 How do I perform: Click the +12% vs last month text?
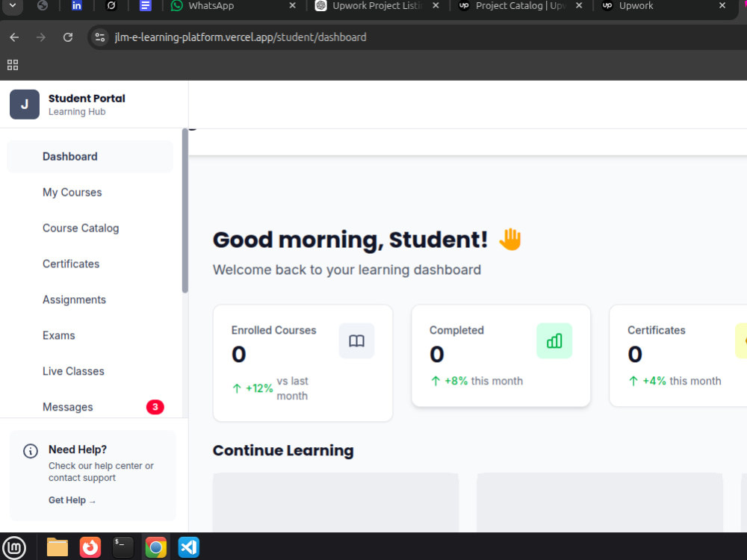(270, 388)
